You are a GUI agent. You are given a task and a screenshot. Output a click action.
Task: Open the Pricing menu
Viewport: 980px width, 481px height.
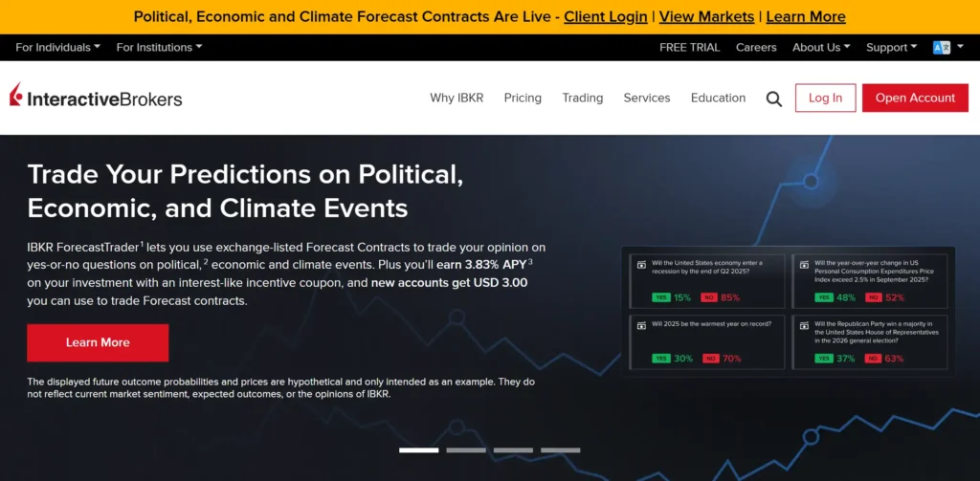[523, 98]
